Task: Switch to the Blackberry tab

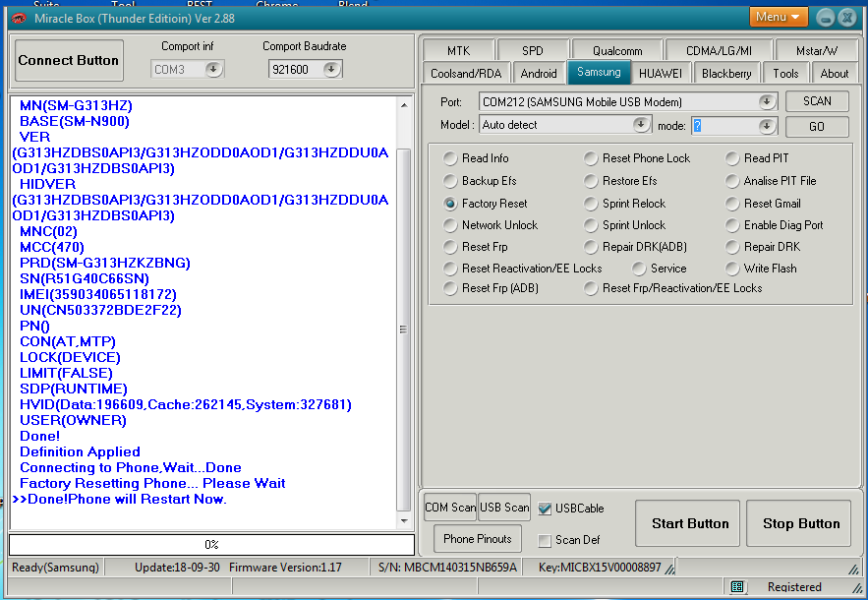Action: (x=726, y=73)
